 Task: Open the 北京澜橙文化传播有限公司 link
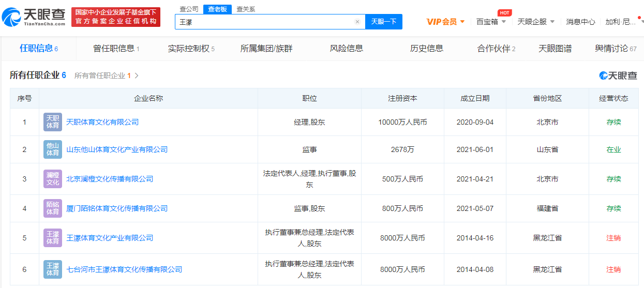tap(110, 179)
